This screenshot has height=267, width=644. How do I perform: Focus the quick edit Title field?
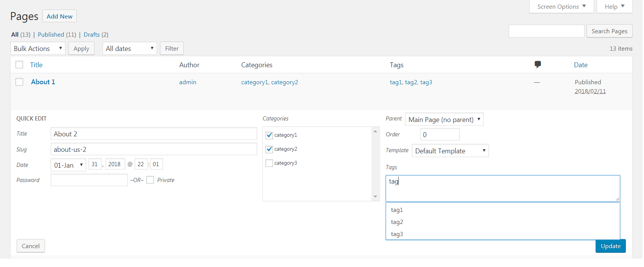(154, 134)
